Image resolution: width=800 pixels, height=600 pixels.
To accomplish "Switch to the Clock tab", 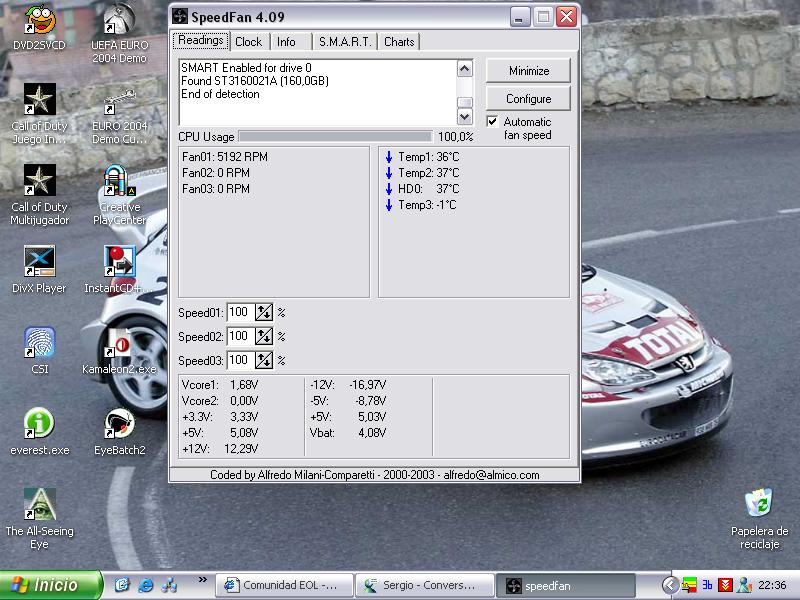I will pos(248,41).
